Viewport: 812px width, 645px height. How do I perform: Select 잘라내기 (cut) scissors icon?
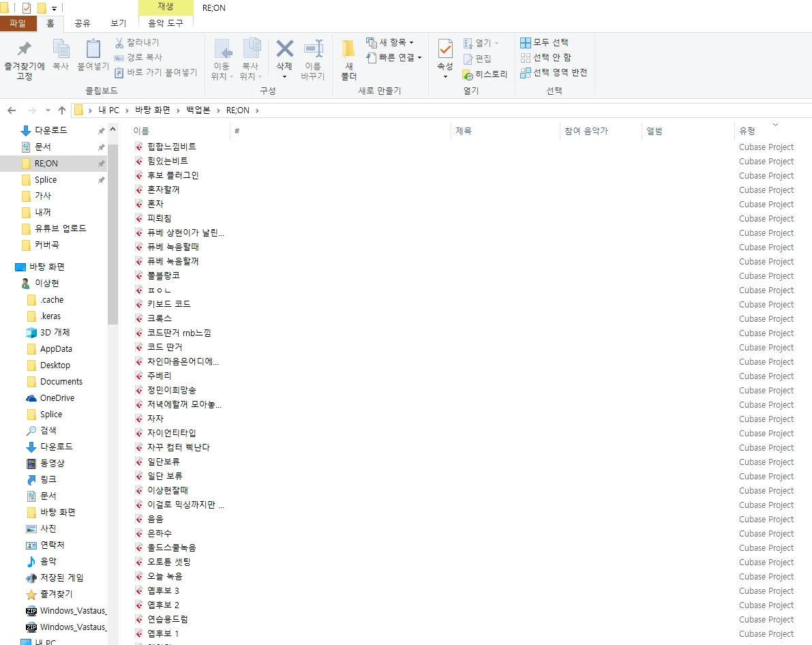click(119, 42)
